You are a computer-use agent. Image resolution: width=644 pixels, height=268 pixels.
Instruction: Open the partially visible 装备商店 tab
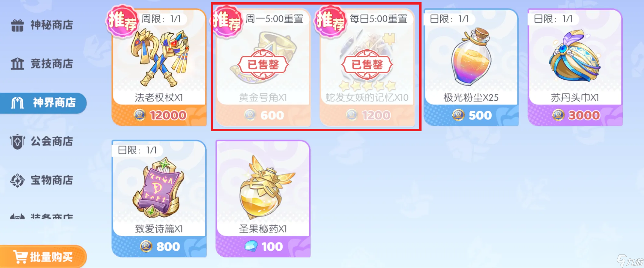click(42, 216)
